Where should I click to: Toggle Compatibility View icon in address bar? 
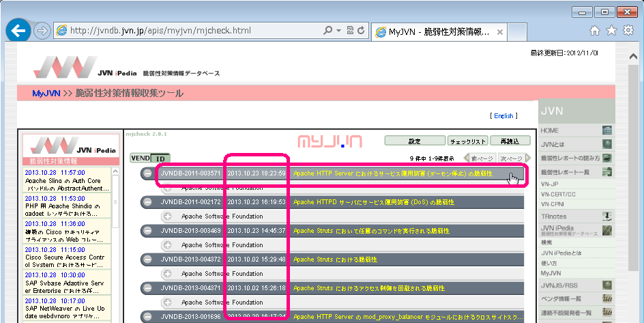pyautogui.click(x=351, y=31)
